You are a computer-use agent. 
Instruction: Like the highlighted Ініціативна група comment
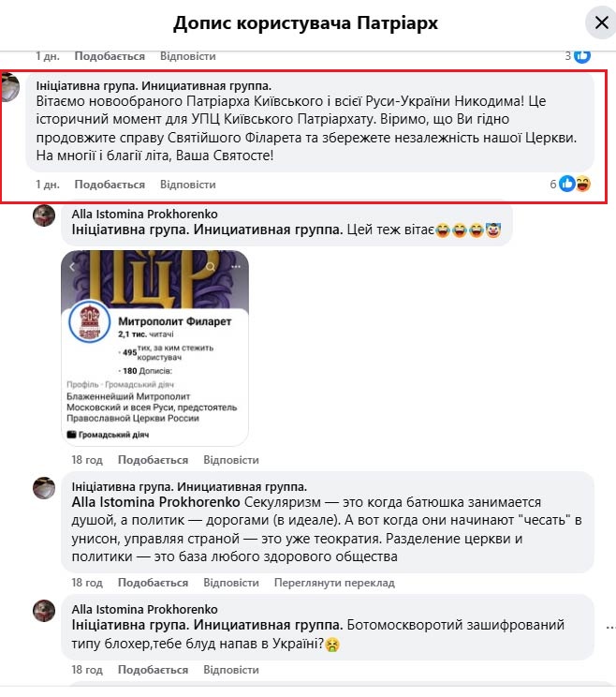click(110, 185)
